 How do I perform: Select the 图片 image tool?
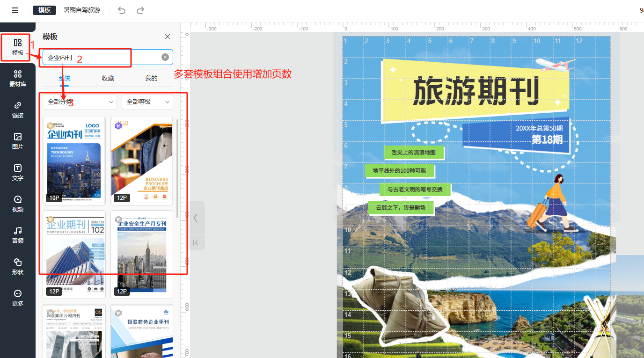click(x=18, y=141)
